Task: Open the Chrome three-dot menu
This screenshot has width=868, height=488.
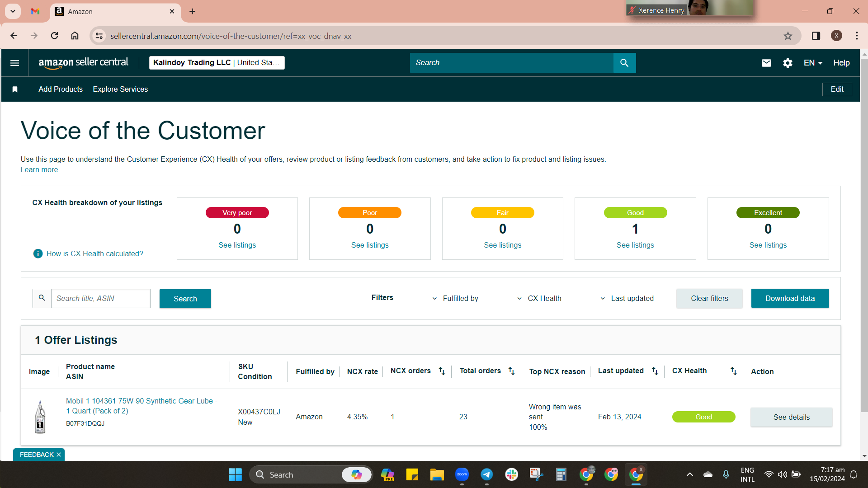Action: point(857,36)
